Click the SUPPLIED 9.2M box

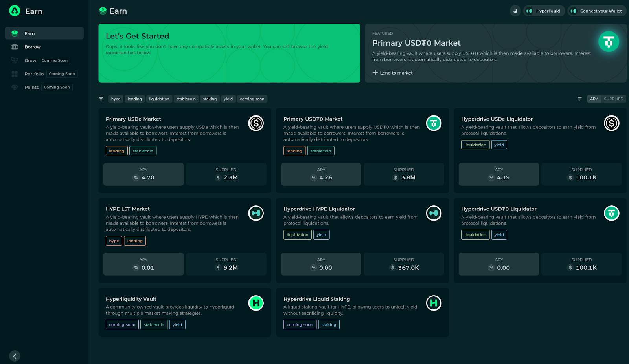(226, 264)
